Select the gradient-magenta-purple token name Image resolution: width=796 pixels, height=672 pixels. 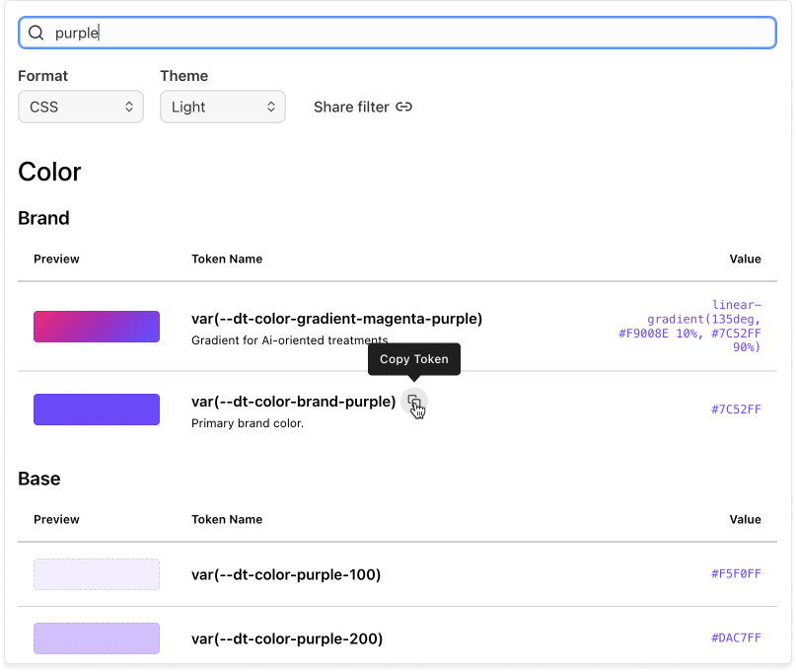pyautogui.click(x=336, y=319)
